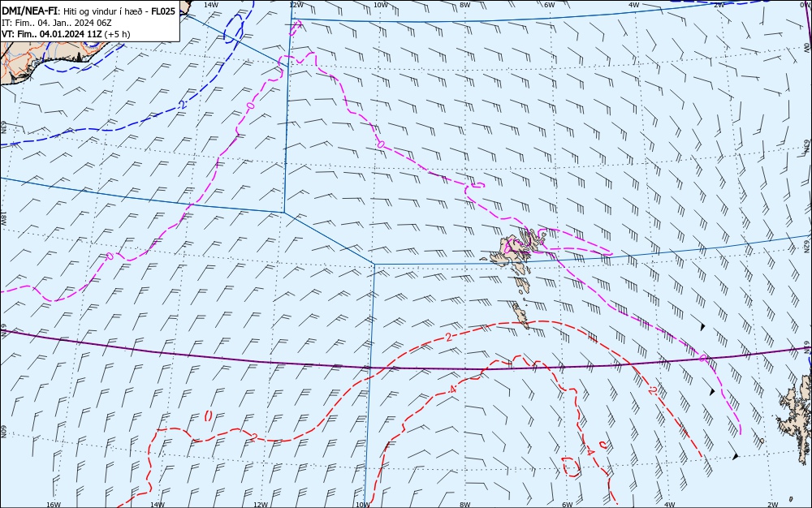Click the bold "DMI/NEA-FI" title text

coord(30,11)
